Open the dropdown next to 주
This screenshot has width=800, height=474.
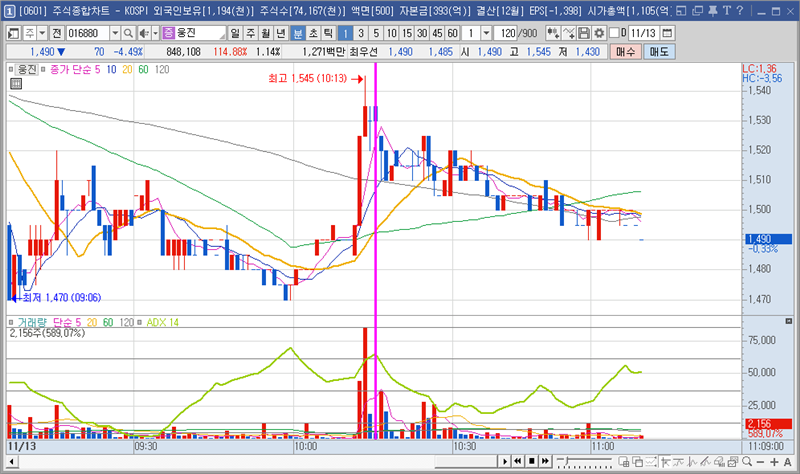(x=42, y=33)
